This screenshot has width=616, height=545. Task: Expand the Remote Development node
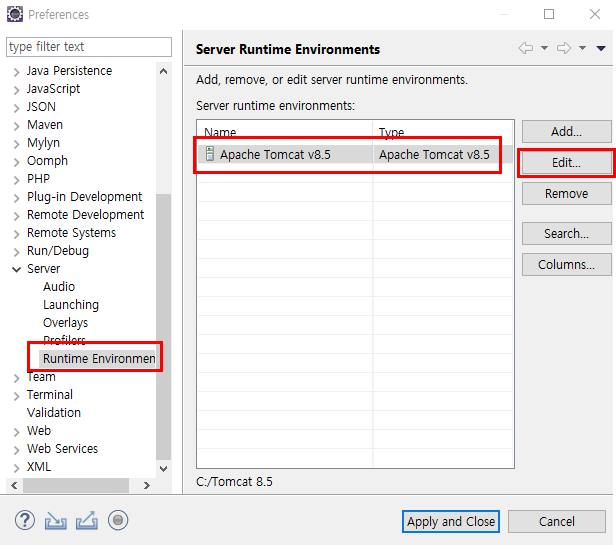pos(16,216)
